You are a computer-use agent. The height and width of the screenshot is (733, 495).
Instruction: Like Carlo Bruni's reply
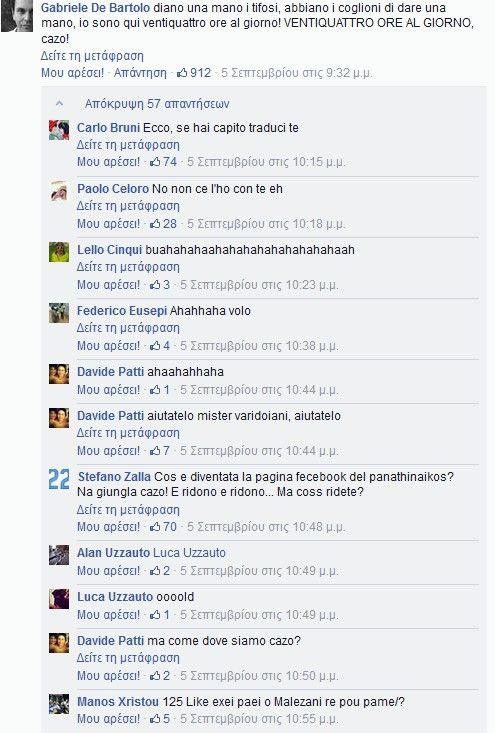pyautogui.click(x=108, y=162)
